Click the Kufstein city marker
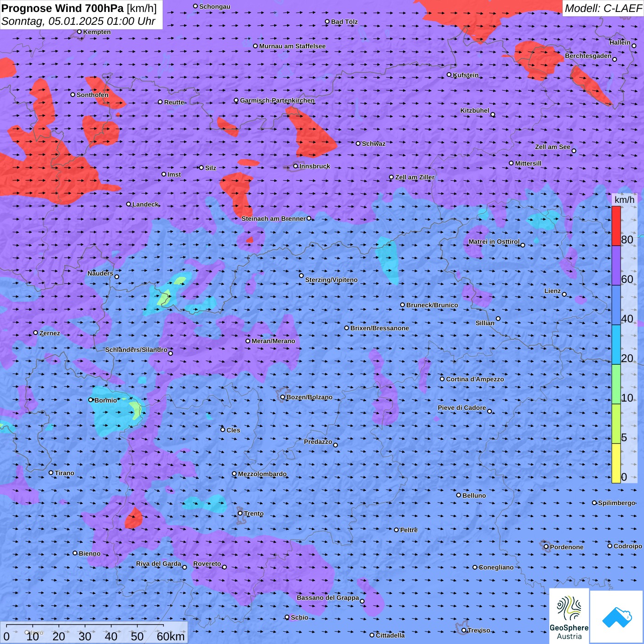Image resolution: width=644 pixels, height=644 pixels. (x=449, y=75)
